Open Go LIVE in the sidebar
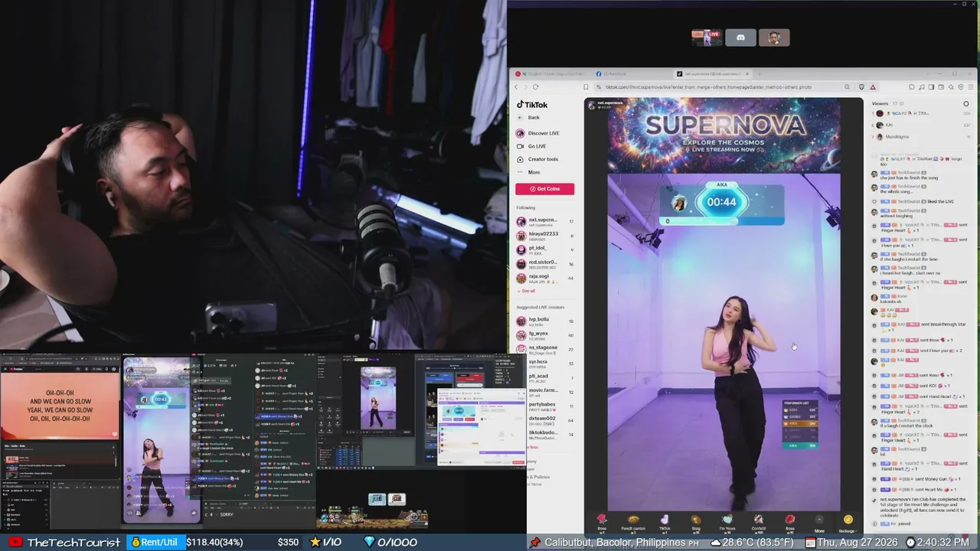This screenshot has height=551, width=980. tap(532, 146)
